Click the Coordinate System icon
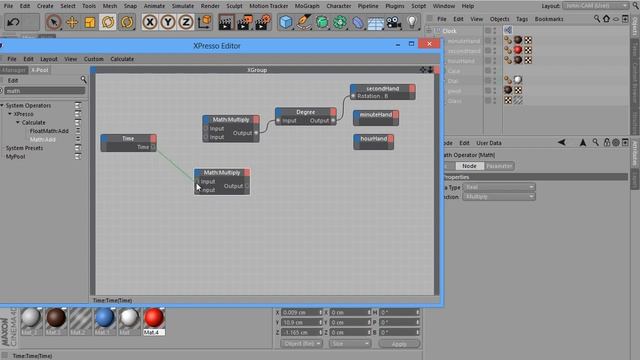The height and width of the screenshot is (360, 640). point(204,22)
